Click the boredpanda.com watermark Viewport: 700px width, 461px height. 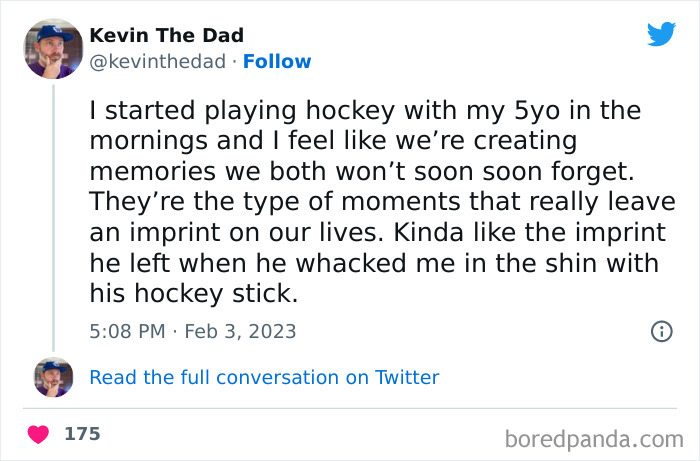pyautogui.click(x=593, y=437)
